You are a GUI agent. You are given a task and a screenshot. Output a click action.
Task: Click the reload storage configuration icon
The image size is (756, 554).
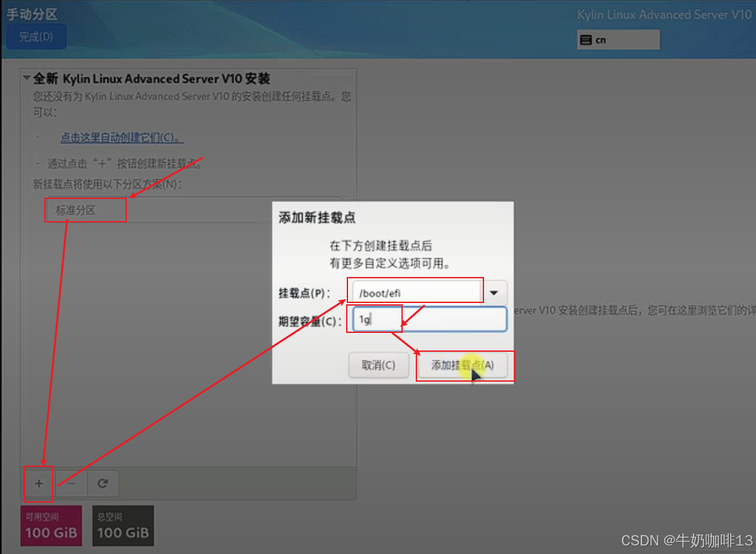click(x=103, y=483)
